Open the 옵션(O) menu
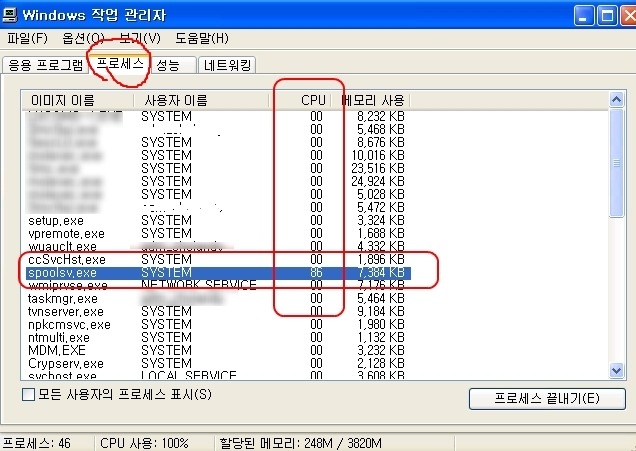The image size is (636, 451). click(83, 39)
